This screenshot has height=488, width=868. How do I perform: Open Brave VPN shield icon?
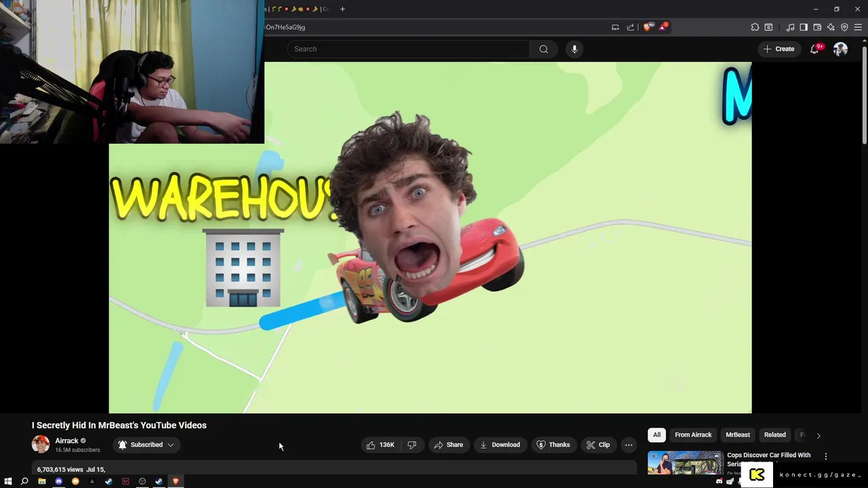click(844, 27)
